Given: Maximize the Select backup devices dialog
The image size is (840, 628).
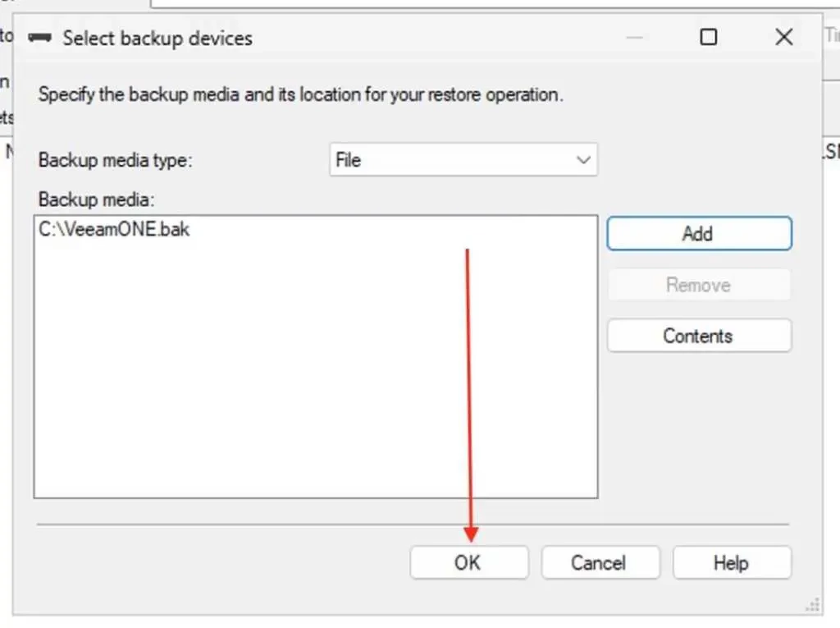Looking at the screenshot, I should click(709, 38).
